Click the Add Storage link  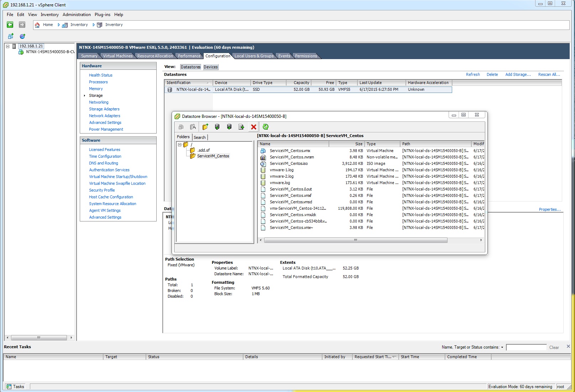(518, 74)
